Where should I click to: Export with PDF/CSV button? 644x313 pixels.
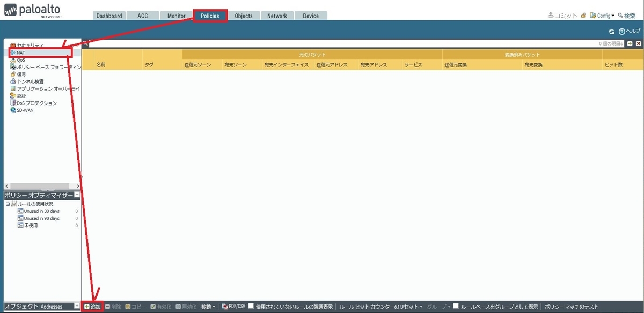(x=233, y=307)
